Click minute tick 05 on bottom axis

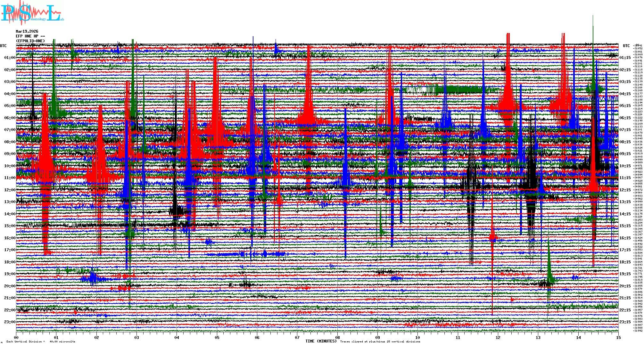point(217,337)
